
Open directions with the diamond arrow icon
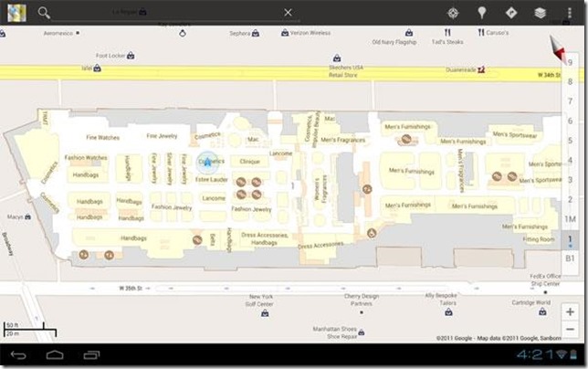click(x=511, y=13)
